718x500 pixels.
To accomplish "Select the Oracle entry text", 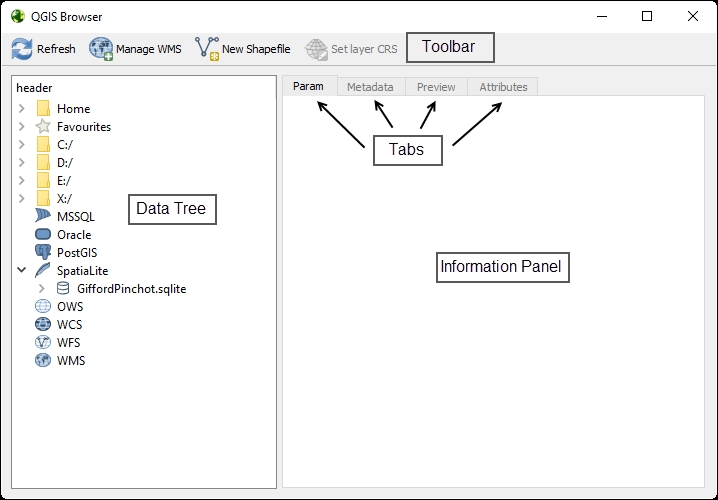I will coord(74,234).
